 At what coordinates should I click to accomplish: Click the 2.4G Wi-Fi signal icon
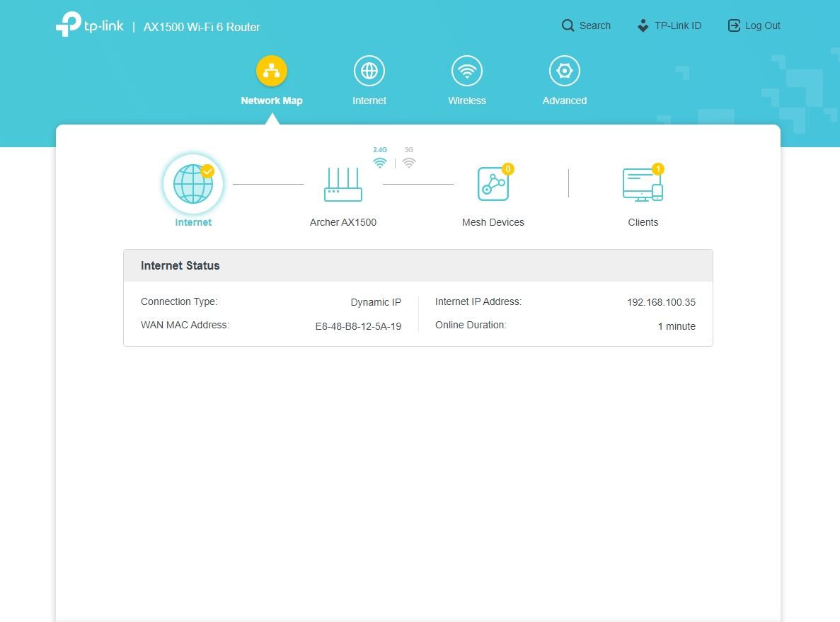coord(380,163)
